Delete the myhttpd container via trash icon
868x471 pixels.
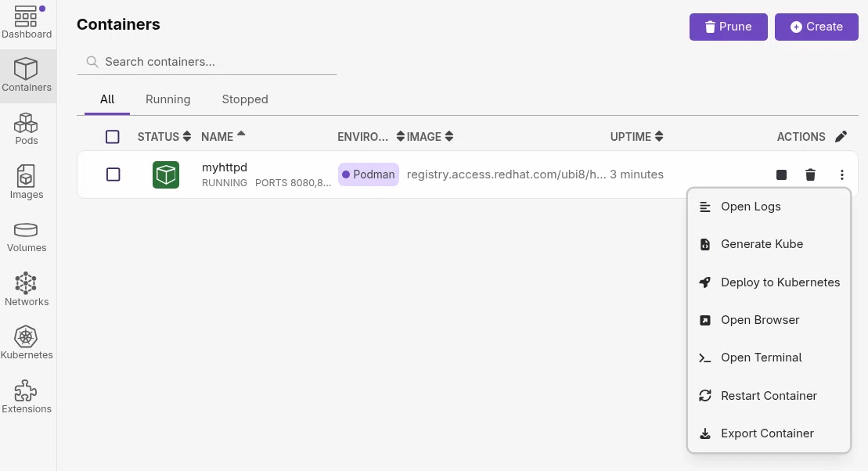[x=810, y=175]
